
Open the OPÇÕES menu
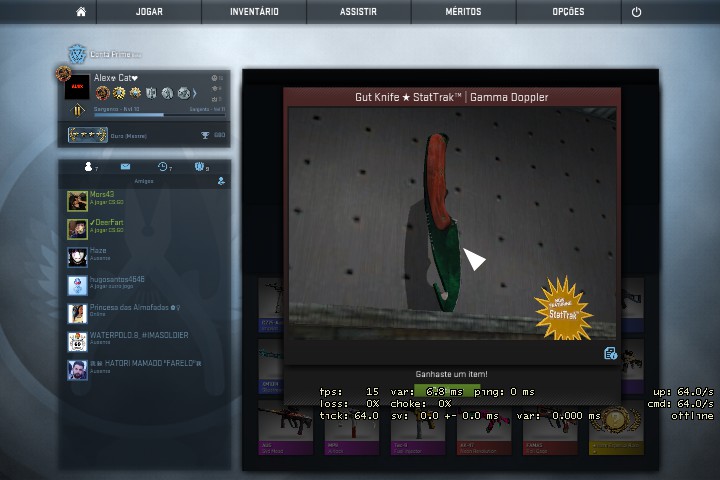click(x=568, y=11)
